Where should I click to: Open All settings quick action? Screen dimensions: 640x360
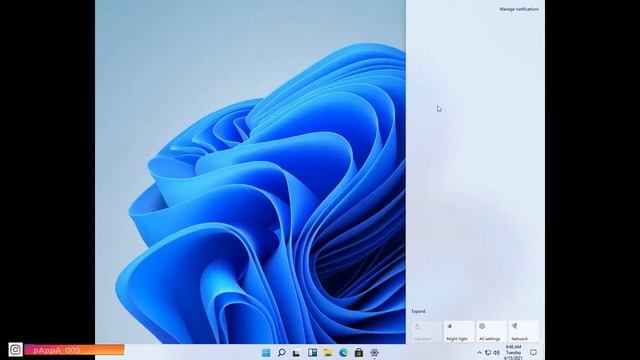pos(491,331)
